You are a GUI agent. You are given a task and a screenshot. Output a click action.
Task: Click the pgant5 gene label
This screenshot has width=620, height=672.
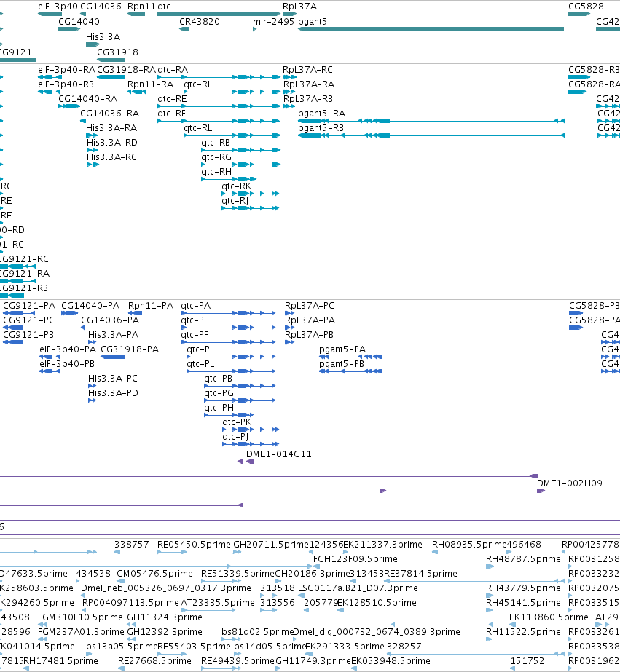(x=312, y=21)
